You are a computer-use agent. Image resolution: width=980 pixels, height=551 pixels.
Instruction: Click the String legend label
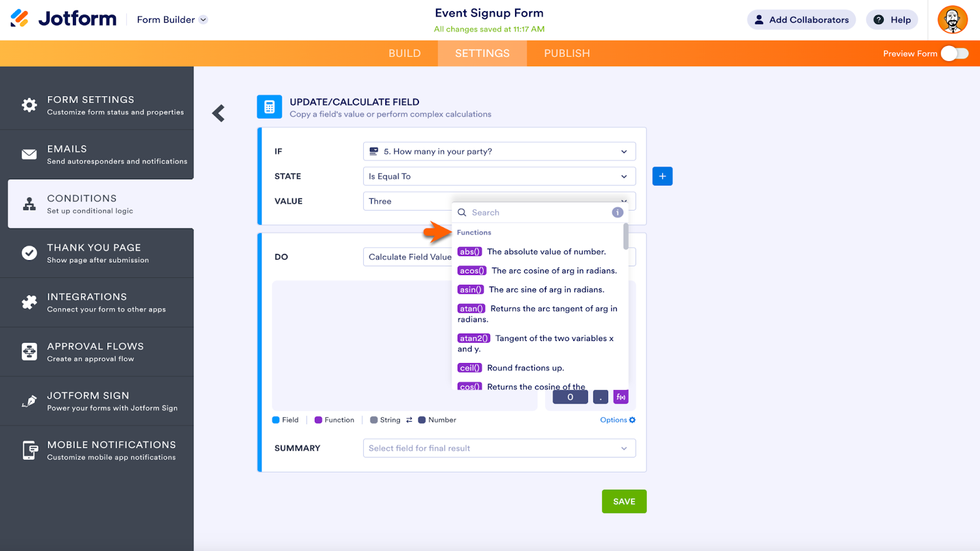(390, 420)
